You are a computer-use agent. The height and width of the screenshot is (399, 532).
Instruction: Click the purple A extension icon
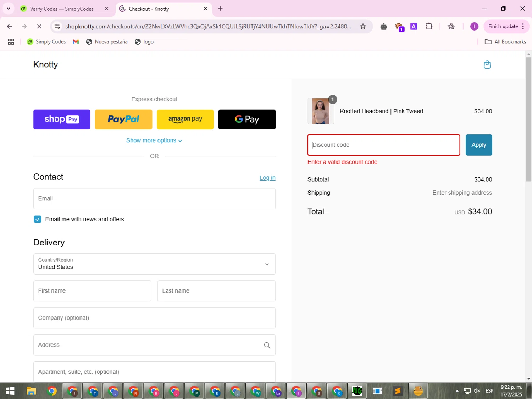point(414,26)
